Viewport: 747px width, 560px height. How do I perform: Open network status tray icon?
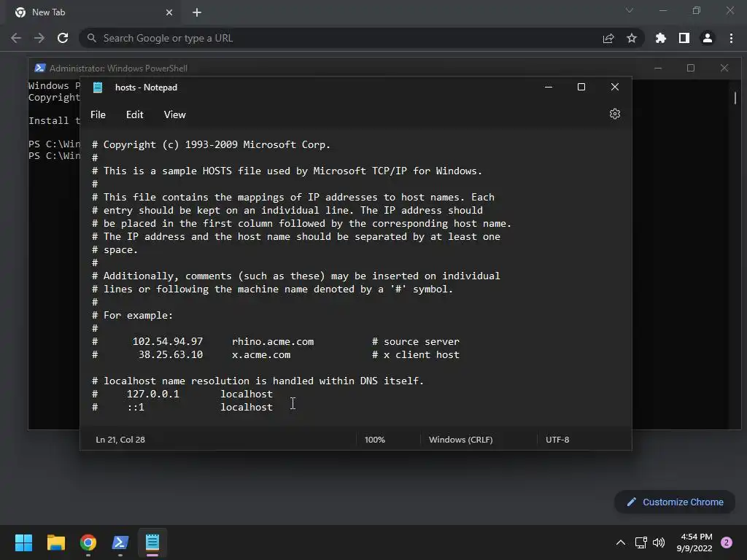[640, 542]
